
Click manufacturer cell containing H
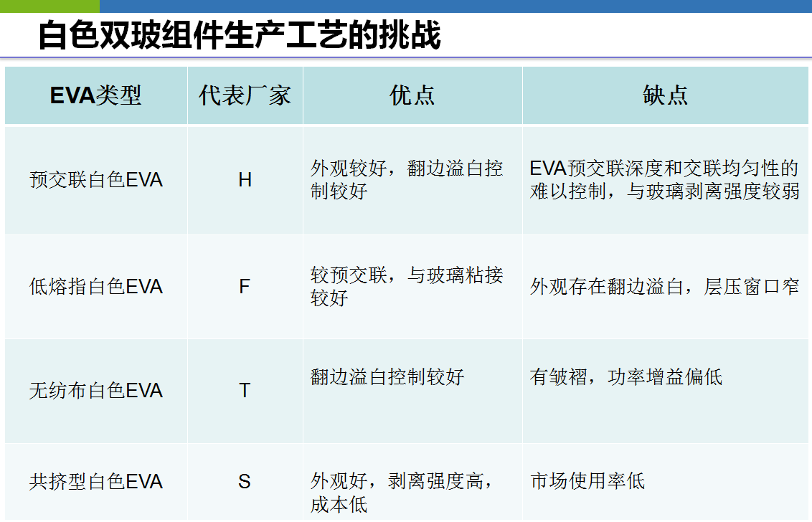[x=245, y=179]
